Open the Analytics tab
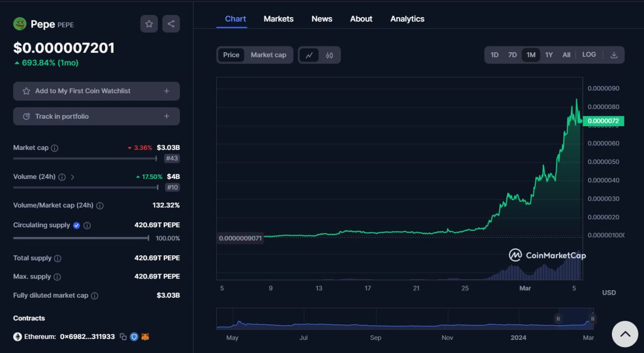This screenshot has height=353, width=644. coord(407,19)
